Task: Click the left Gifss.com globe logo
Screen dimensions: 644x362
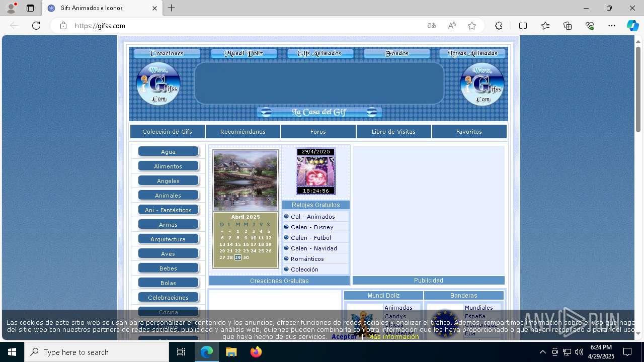Action: coord(158,83)
